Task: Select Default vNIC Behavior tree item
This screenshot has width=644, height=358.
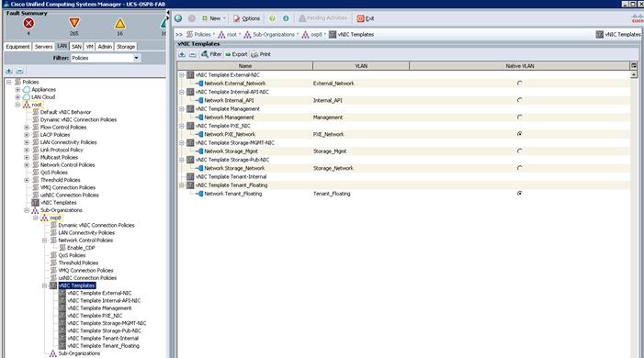Action: (x=66, y=112)
